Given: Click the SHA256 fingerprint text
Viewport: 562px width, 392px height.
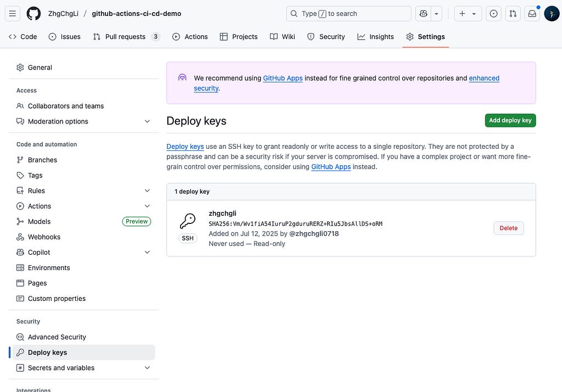Looking at the screenshot, I should pos(295,223).
